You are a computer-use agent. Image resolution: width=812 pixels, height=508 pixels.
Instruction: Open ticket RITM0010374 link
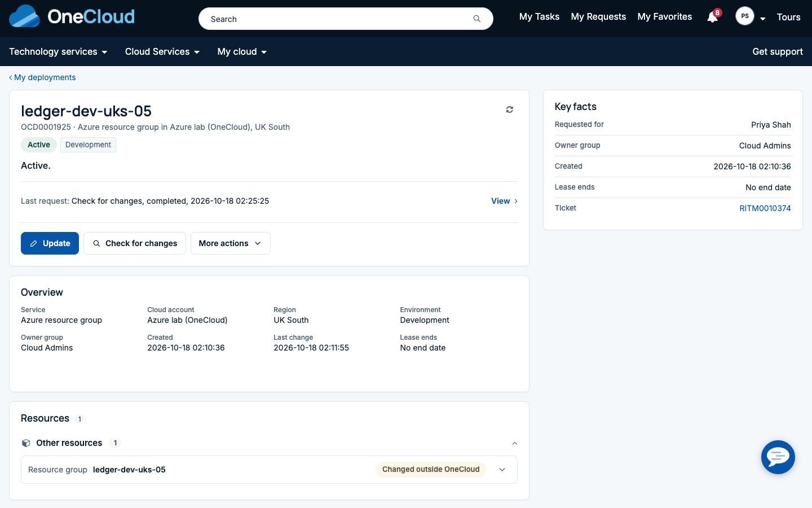pyautogui.click(x=765, y=208)
